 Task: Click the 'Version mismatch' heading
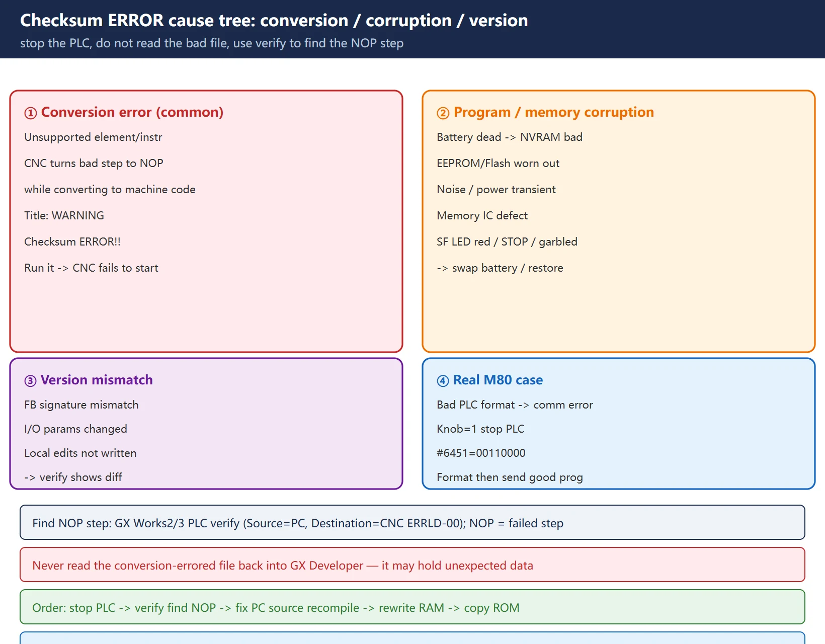[89, 380]
